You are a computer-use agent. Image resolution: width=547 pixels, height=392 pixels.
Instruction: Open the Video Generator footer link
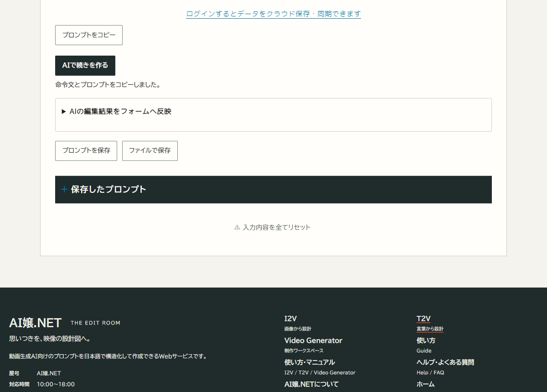313,340
